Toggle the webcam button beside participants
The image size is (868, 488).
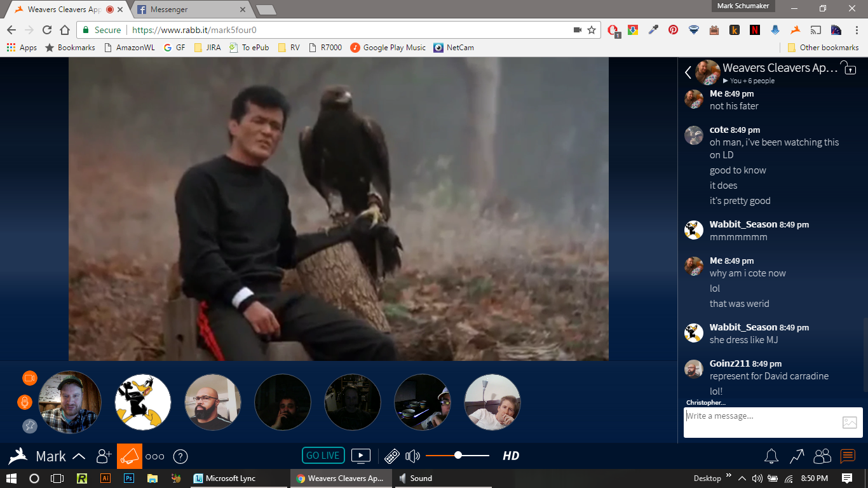pyautogui.click(x=29, y=378)
